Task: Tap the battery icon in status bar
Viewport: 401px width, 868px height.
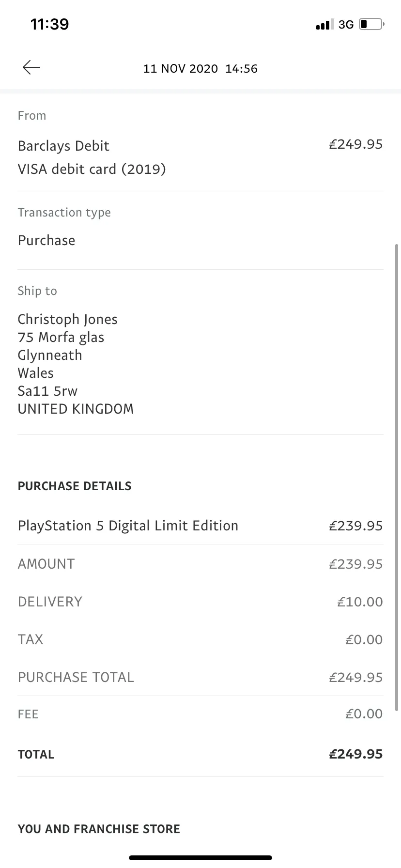Action: (371, 24)
